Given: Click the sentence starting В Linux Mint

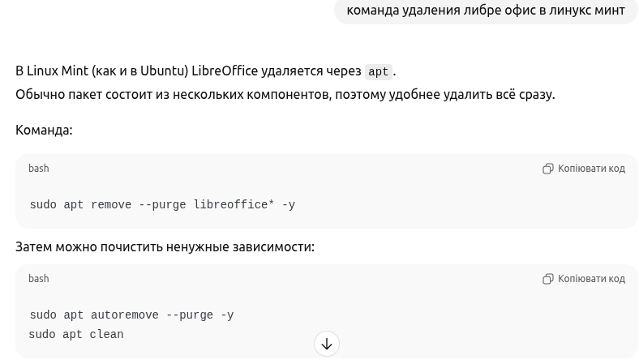Looking at the screenshot, I should (x=206, y=71).
